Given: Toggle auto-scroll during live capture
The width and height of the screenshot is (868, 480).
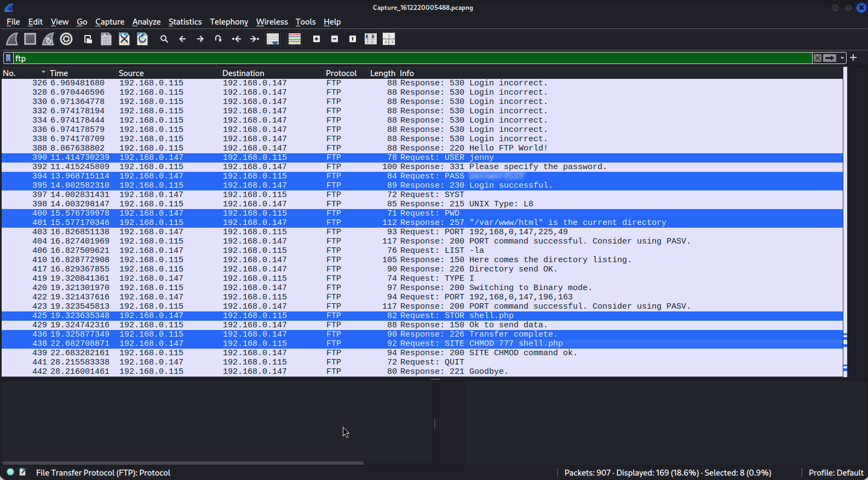Looking at the screenshot, I should point(273,39).
